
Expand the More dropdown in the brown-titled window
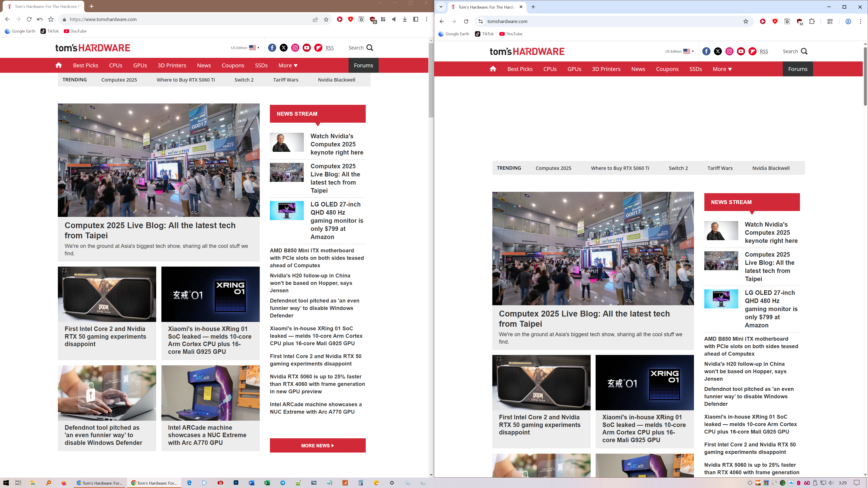pyautogui.click(x=288, y=65)
